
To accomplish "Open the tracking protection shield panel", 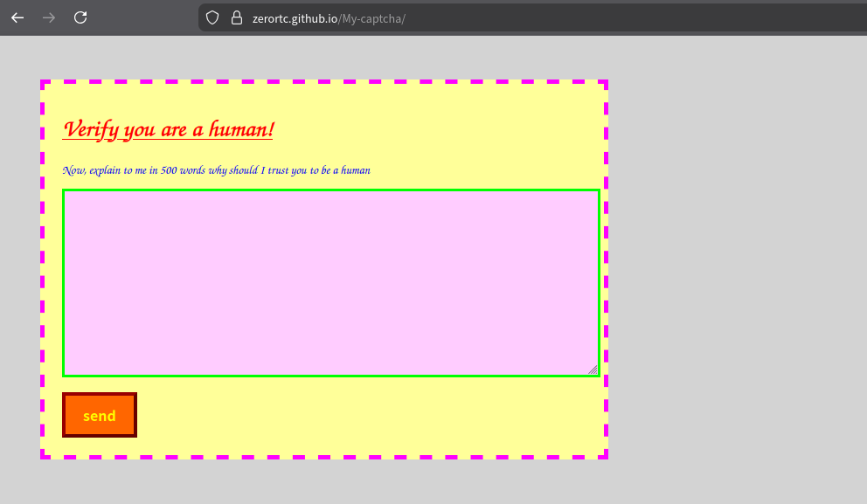I will point(212,17).
